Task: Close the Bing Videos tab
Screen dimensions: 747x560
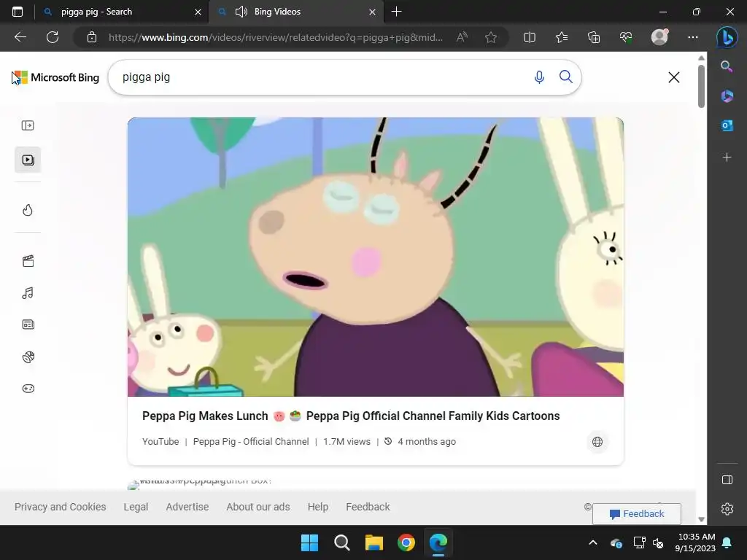Action: (x=373, y=12)
